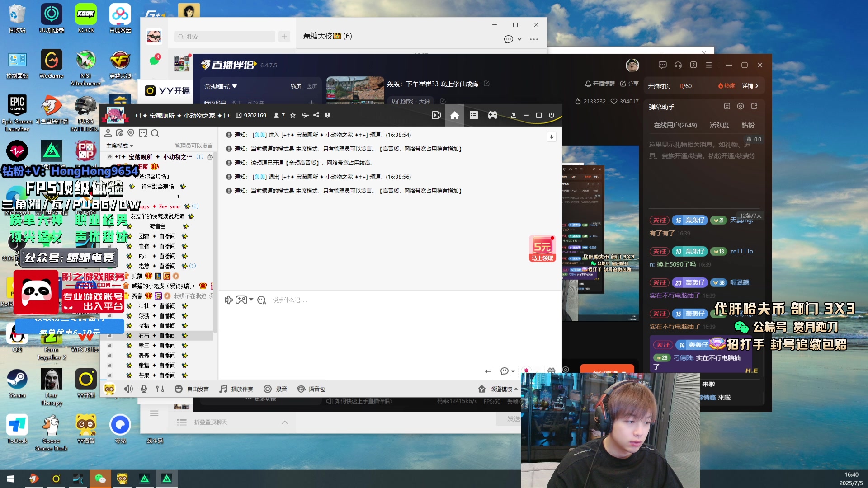Open the YY channel home icon
Screen dimensions: 868x488
(455, 116)
